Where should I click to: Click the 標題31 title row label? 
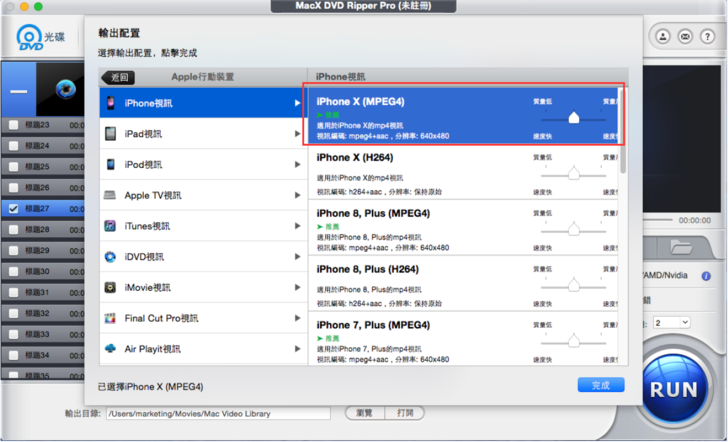38,292
